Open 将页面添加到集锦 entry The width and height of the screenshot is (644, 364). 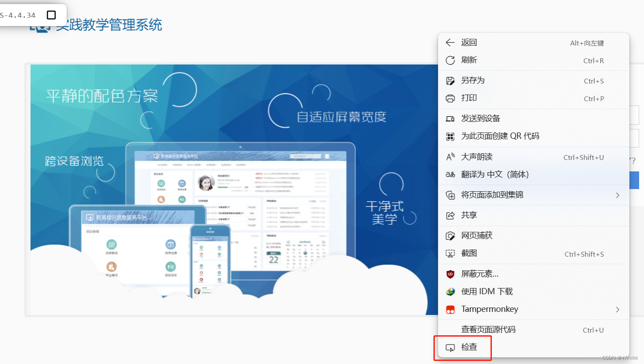pos(533,195)
